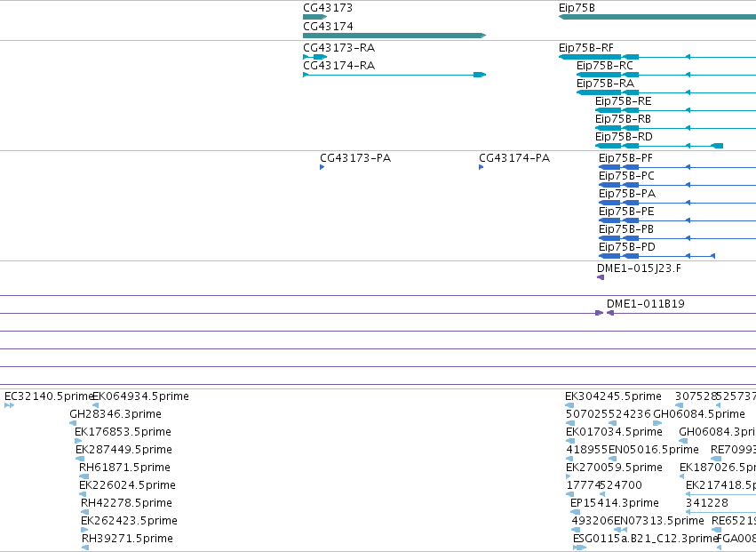
Task: Select the EP15414.3prime EST label
Action: (x=615, y=503)
